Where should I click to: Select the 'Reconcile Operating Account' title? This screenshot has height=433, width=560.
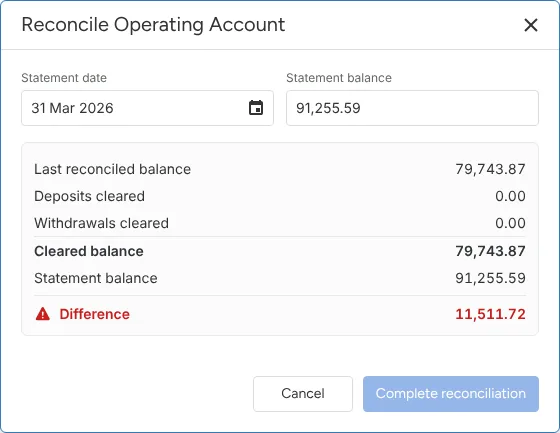(x=153, y=25)
